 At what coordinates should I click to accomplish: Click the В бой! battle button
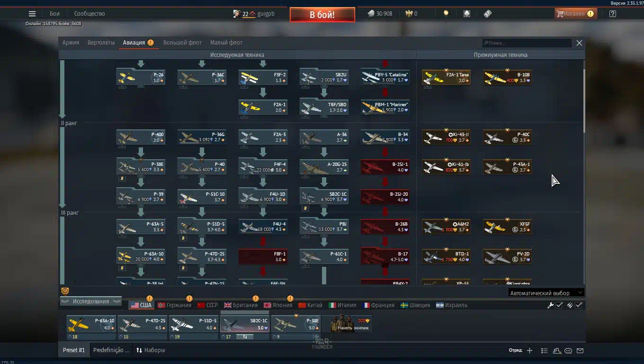(322, 15)
